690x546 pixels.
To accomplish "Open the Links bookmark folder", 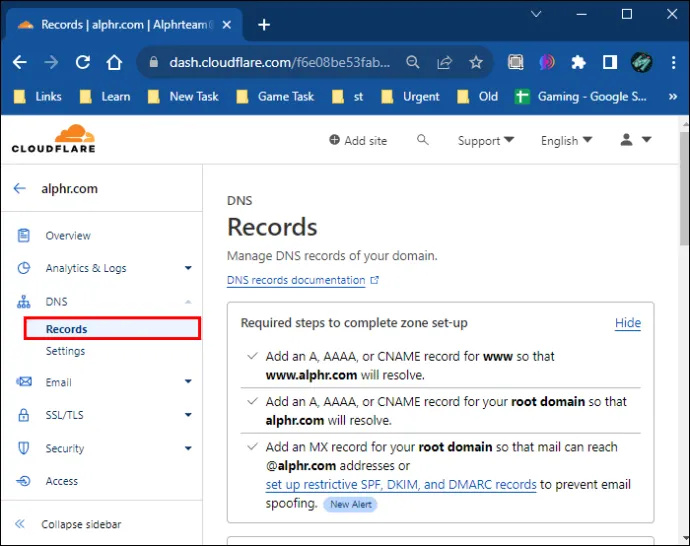I will coord(38,96).
